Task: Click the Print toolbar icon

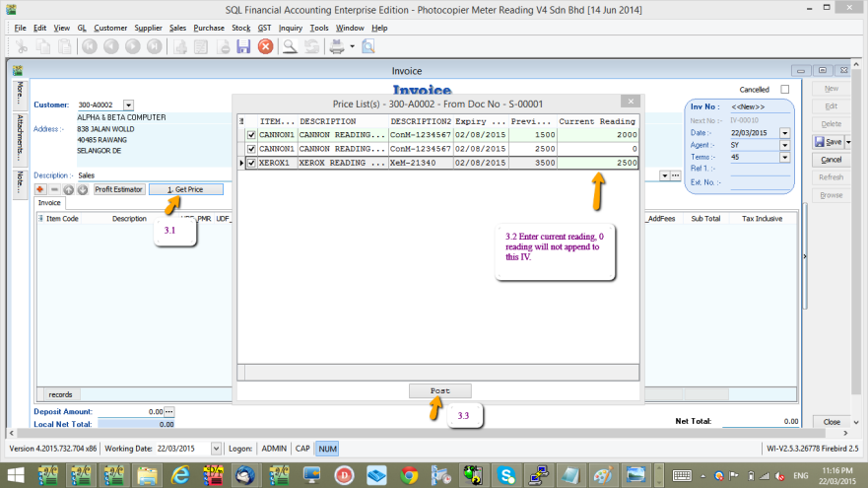Action: pyautogui.click(x=336, y=46)
